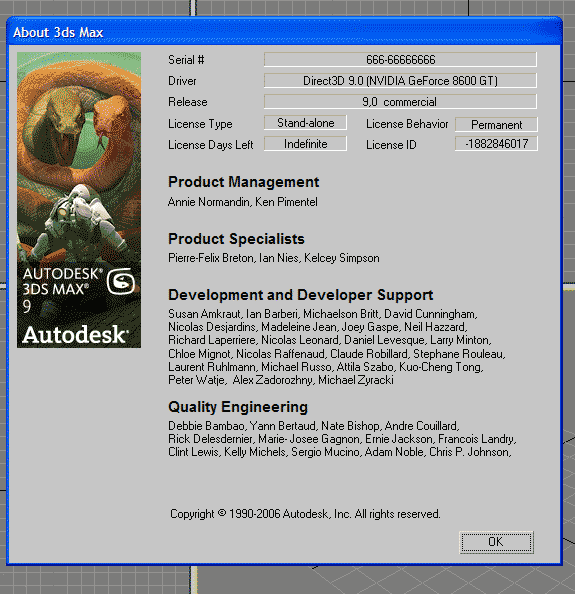Image resolution: width=575 pixels, height=594 pixels.
Task: Click the Release field showing 9,0 commercial
Action: 400,102
